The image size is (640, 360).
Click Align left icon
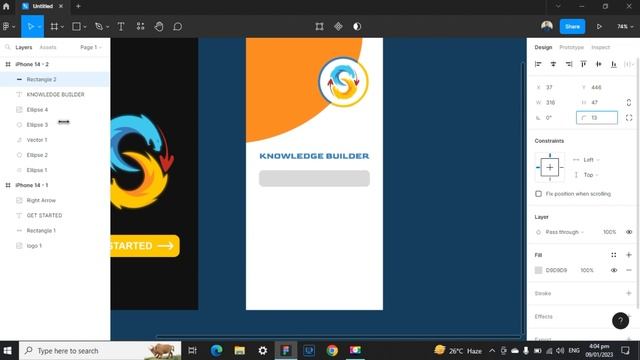click(x=538, y=64)
